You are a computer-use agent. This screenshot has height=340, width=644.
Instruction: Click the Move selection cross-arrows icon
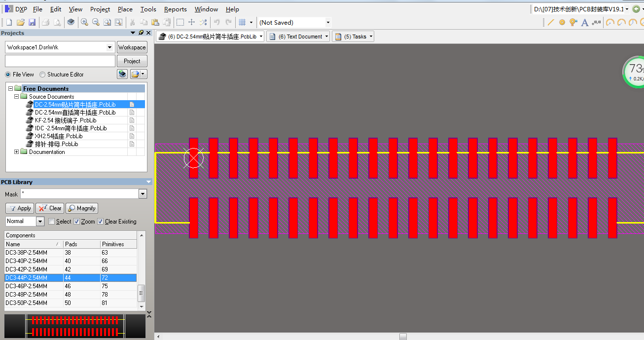191,22
